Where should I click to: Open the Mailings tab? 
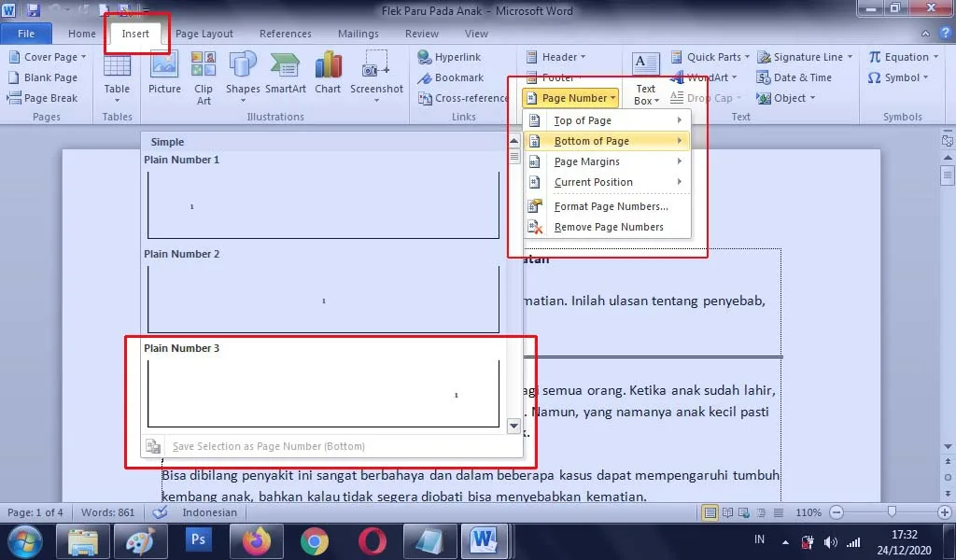point(358,34)
